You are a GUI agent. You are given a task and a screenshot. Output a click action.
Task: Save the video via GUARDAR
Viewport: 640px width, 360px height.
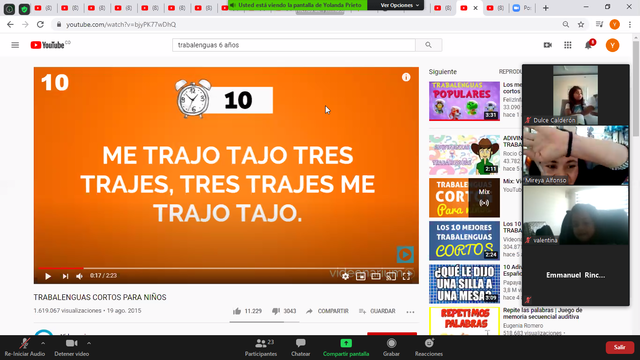[377, 311]
